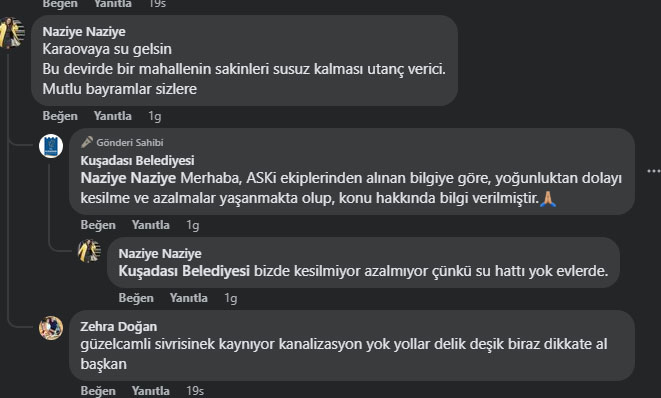Click the praying hands emoji in the reply
The height and width of the screenshot is (398, 661).
548,199
